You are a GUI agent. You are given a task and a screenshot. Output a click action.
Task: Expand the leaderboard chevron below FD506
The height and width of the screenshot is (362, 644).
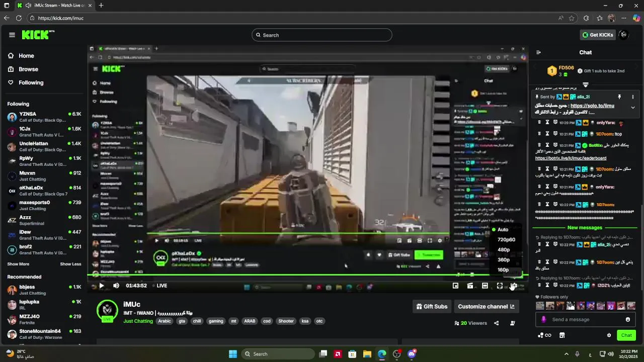(586, 84)
